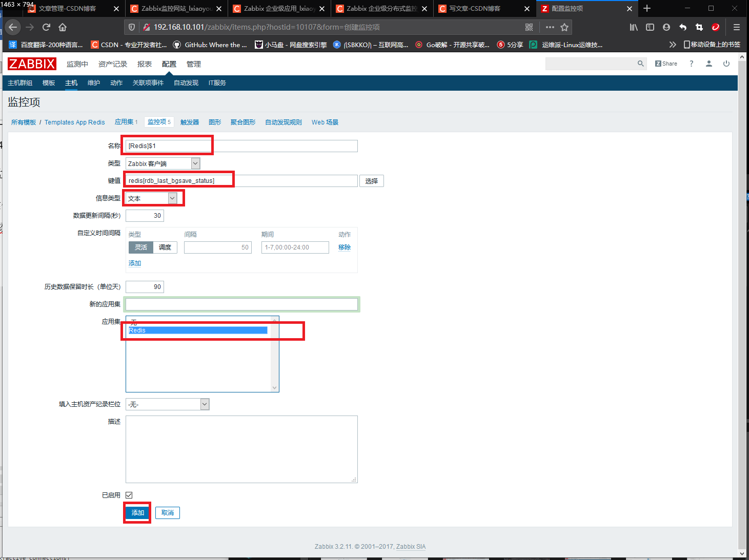The width and height of the screenshot is (749, 560).
Task: Open the 应用集 1 link
Action: click(126, 122)
